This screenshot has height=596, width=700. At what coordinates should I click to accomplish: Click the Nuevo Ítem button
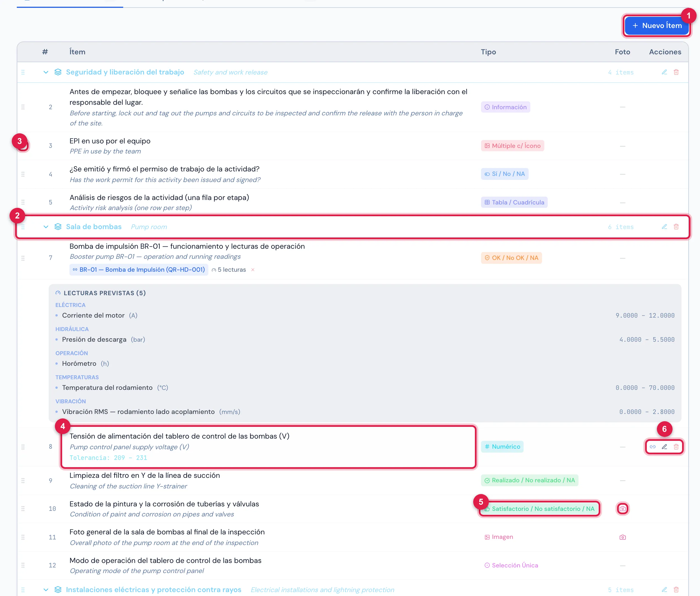[x=656, y=26]
